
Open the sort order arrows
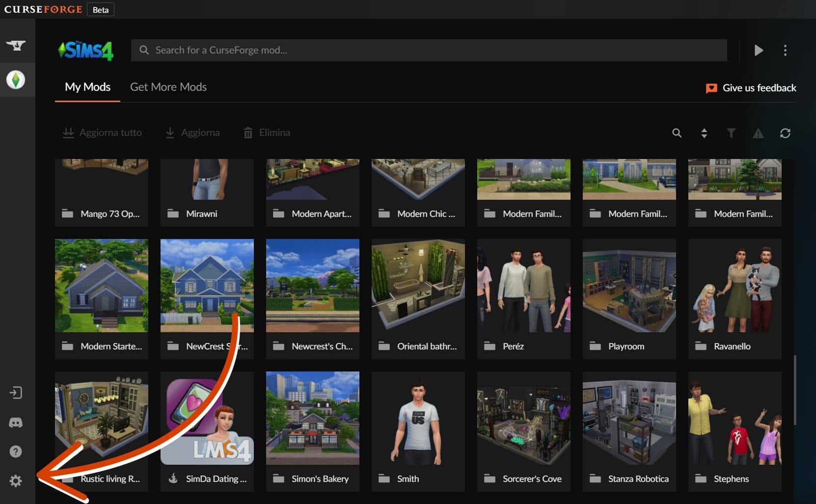click(x=704, y=133)
